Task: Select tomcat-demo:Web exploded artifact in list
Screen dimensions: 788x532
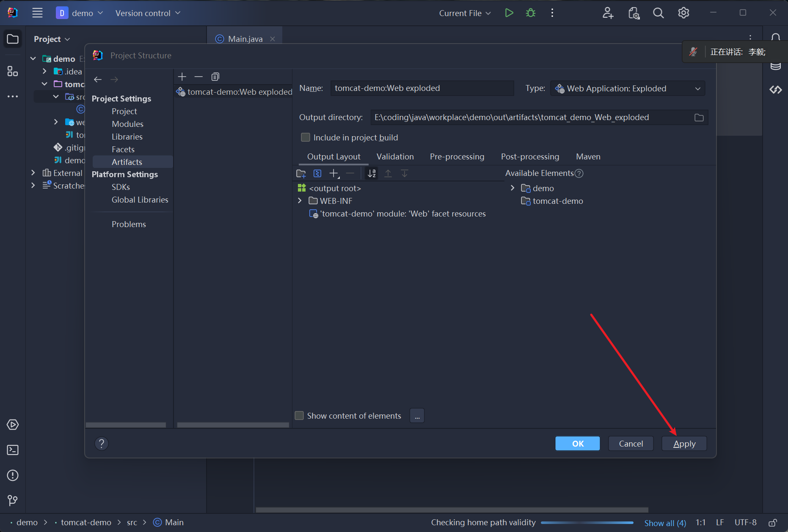Action: [x=234, y=92]
